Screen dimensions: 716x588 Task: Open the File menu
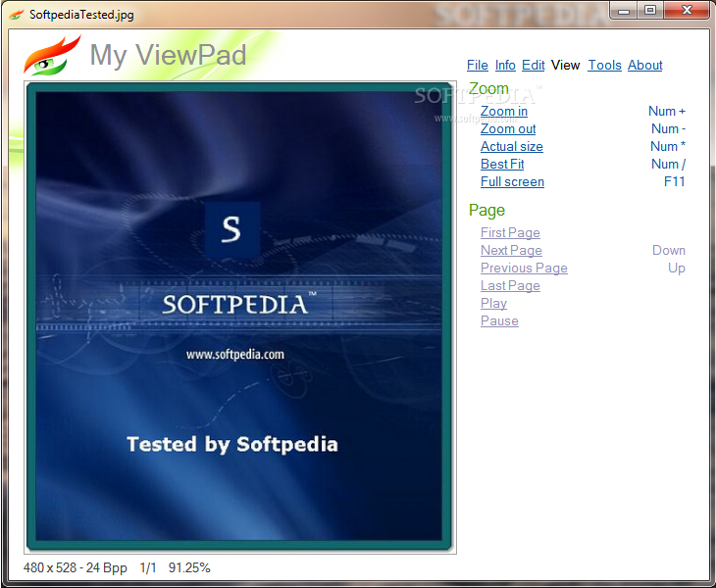(x=478, y=66)
